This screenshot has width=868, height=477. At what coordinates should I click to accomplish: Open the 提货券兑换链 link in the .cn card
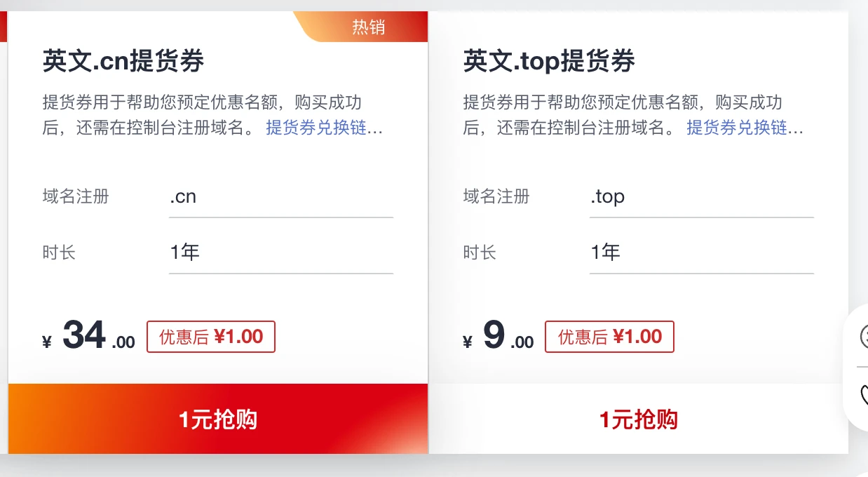(324, 128)
